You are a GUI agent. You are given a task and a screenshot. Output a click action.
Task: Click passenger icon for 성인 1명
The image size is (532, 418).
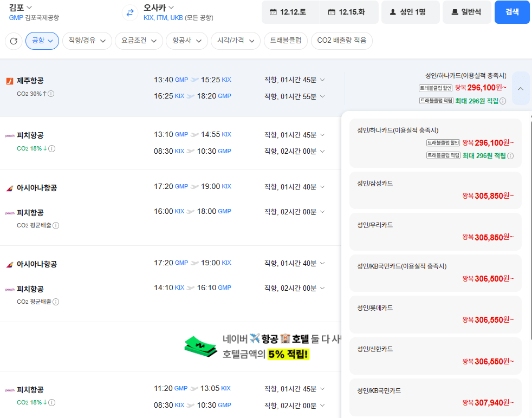point(393,12)
